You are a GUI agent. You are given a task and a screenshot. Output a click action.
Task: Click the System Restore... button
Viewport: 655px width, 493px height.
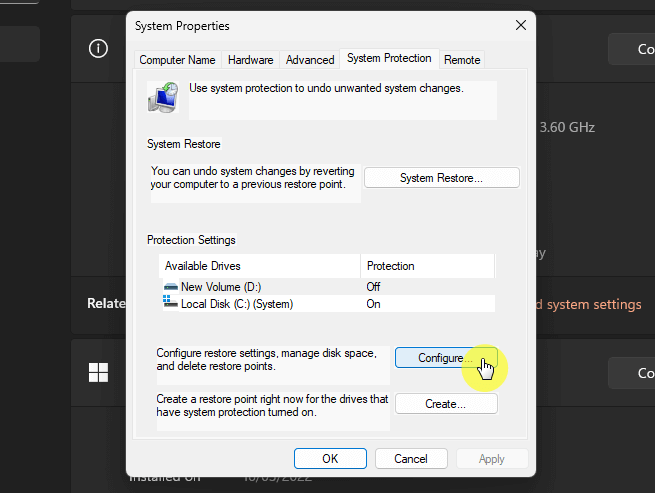[442, 178]
